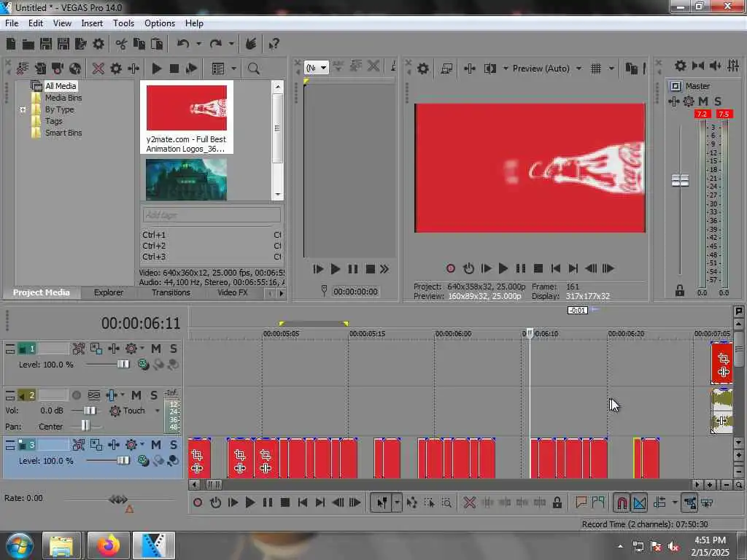Click track 2 Pan slider

coord(85,426)
